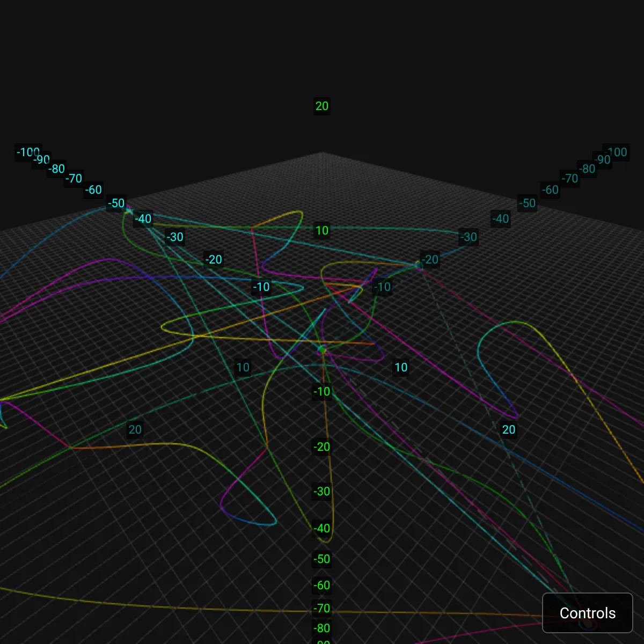Click the dim teal -40 axis label
Viewport: 644px width, 644px height.
501,219
